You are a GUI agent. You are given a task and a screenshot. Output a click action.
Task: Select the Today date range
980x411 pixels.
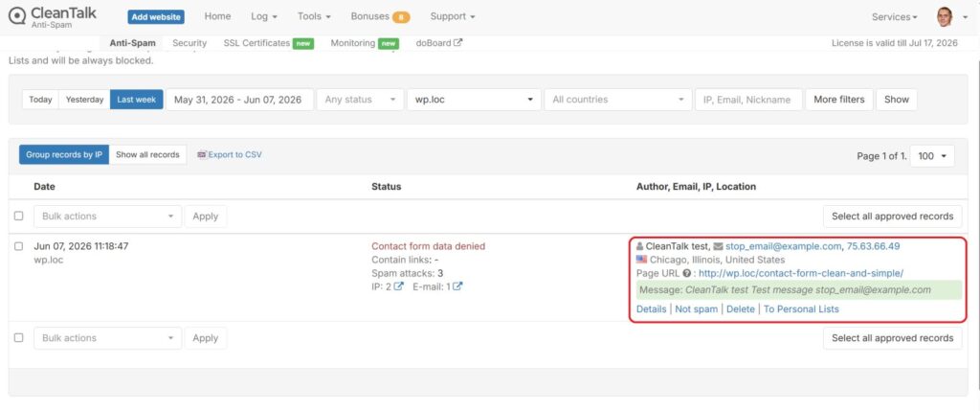tap(40, 100)
